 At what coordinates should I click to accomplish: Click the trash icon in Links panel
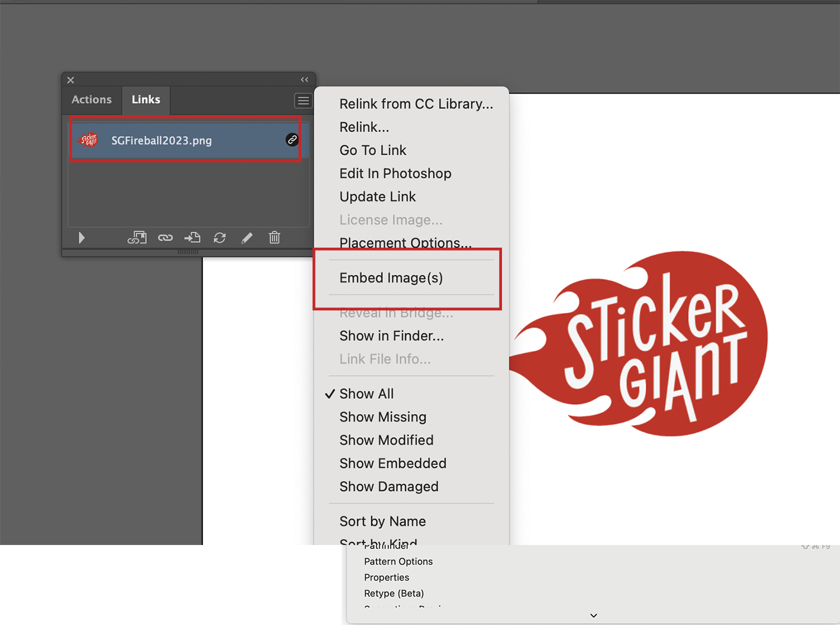coord(275,238)
